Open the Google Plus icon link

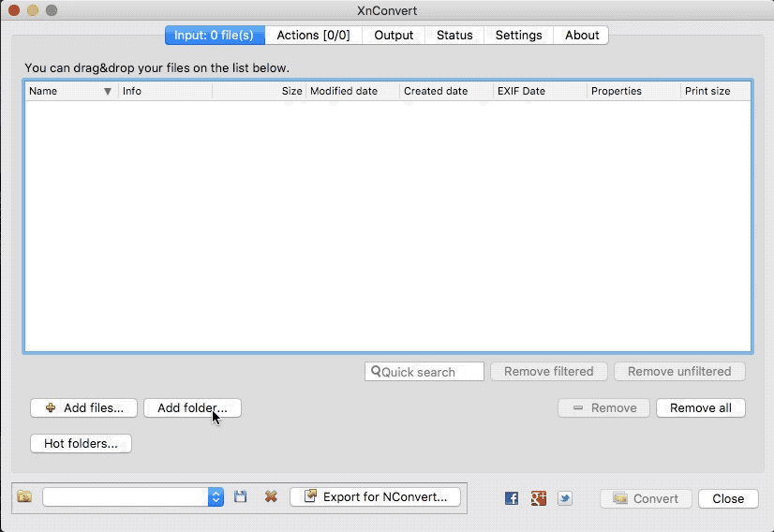click(x=539, y=498)
